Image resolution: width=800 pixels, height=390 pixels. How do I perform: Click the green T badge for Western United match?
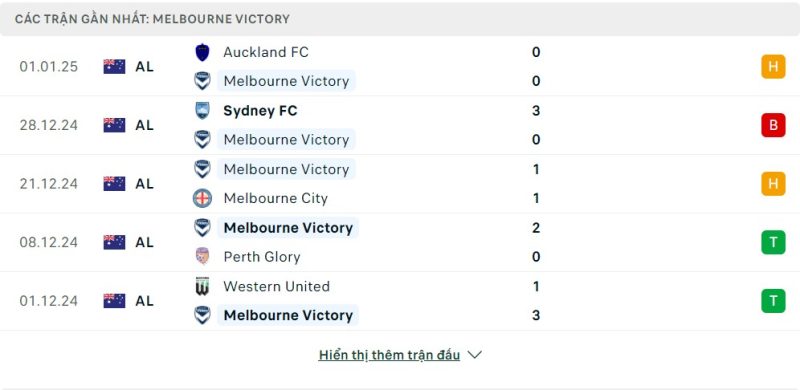point(773,301)
